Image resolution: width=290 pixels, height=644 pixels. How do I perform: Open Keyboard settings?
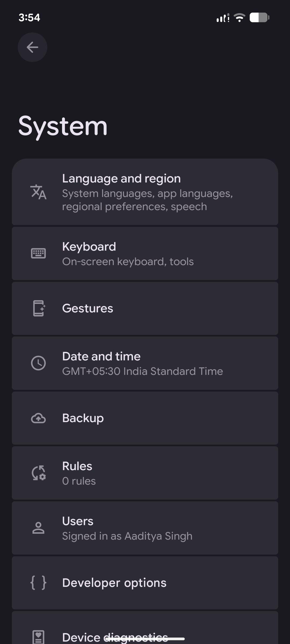click(89, 247)
